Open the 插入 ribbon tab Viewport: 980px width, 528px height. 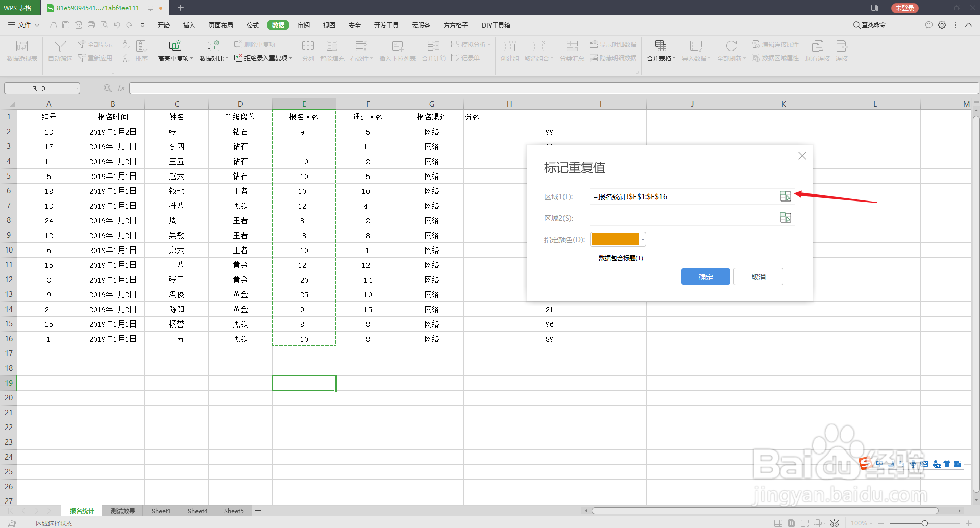(x=189, y=25)
